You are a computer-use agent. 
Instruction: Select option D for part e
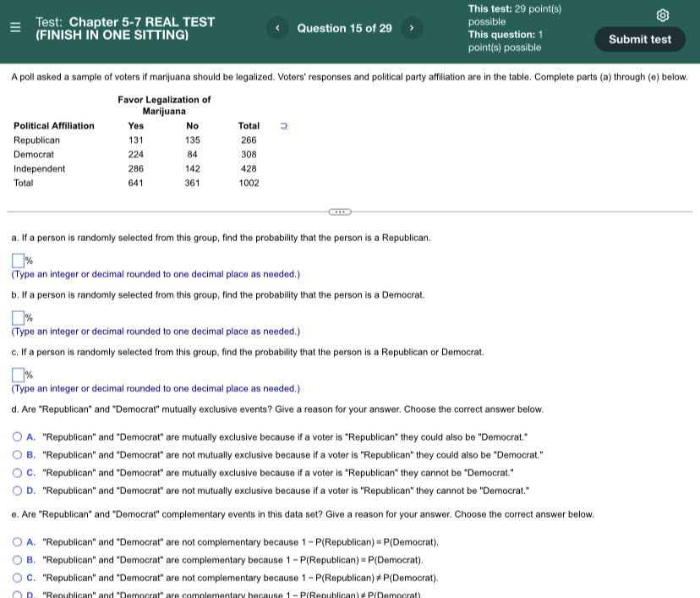(x=17, y=595)
